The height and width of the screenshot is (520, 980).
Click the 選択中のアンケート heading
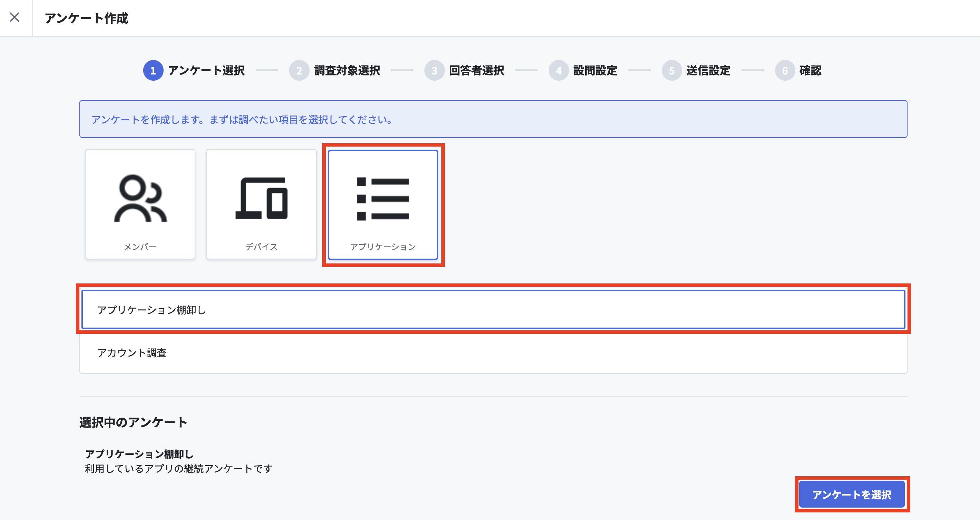pyautogui.click(x=133, y=422)
